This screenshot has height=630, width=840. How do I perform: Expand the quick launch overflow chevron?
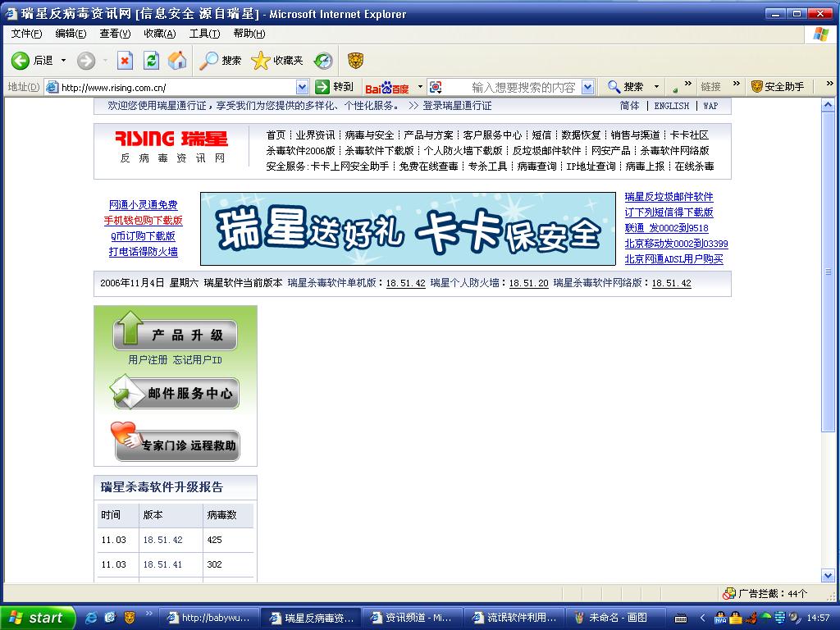click(149, 614)
